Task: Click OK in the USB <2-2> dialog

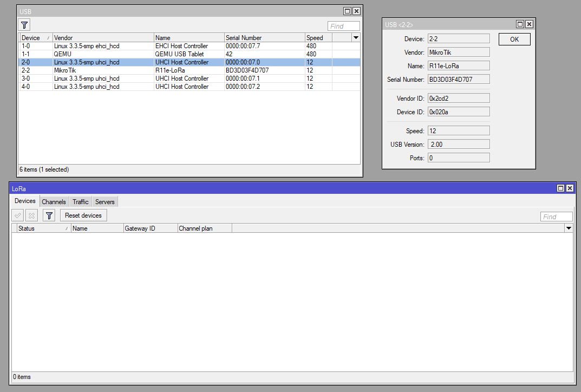Action: [514, 40]
